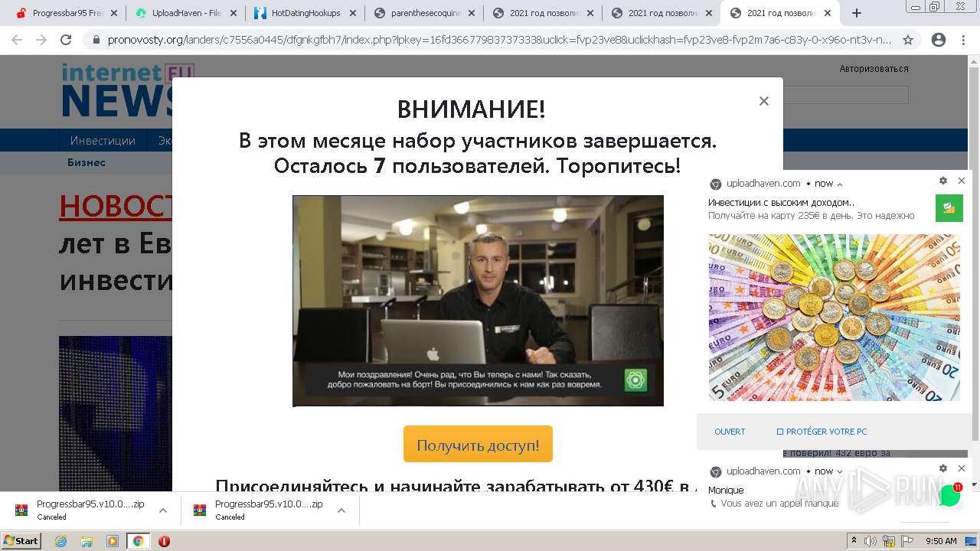Open the Инвестиции menu item
The image size is (980, 551).
tap(103, 140)
